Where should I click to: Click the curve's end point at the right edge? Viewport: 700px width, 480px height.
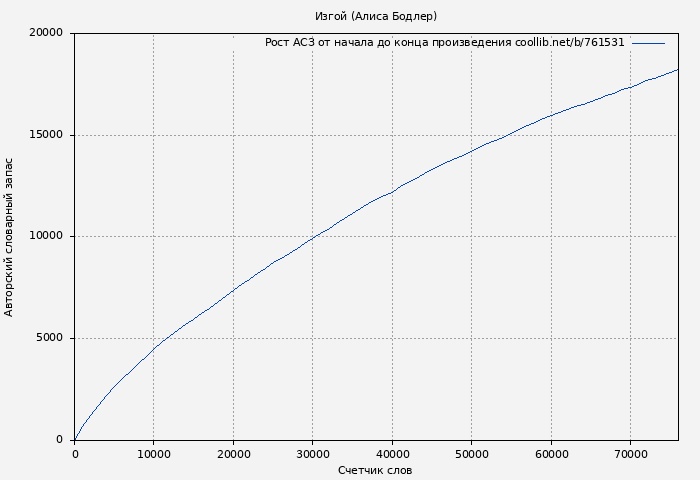(677, 70)
